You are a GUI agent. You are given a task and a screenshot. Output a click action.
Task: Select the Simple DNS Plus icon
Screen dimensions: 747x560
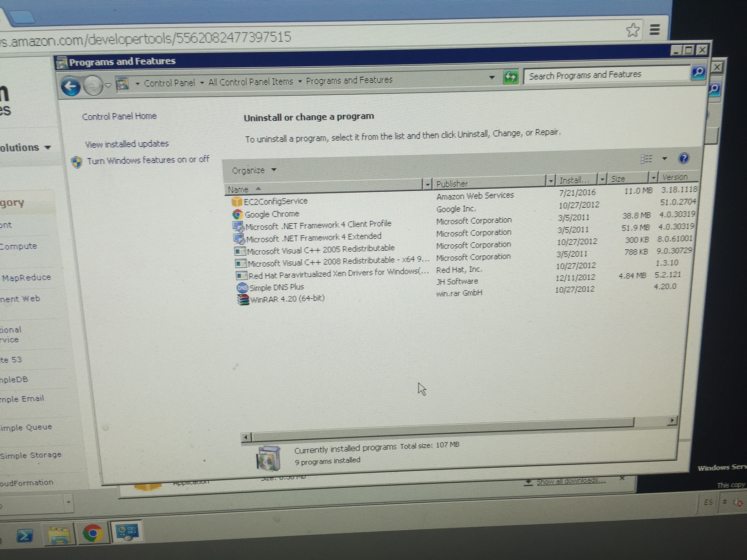[x=242, y=288]
